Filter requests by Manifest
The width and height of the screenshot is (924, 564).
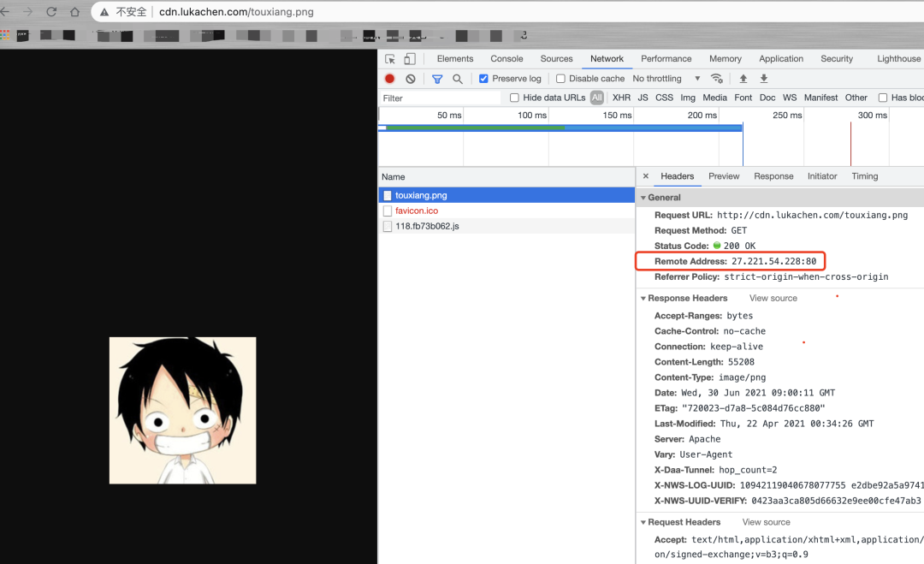click(x=820, y=98)
